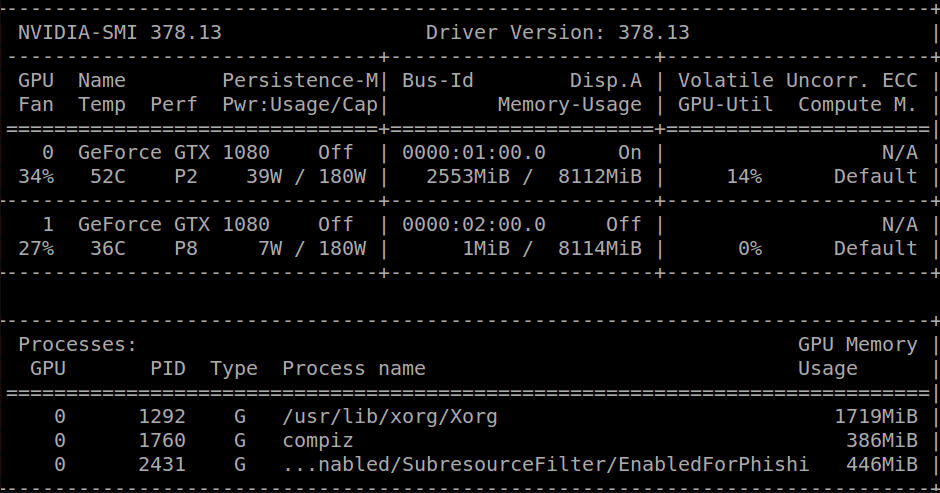Click the Process name column header
940x493 pixels.
[x=354, y=368]
